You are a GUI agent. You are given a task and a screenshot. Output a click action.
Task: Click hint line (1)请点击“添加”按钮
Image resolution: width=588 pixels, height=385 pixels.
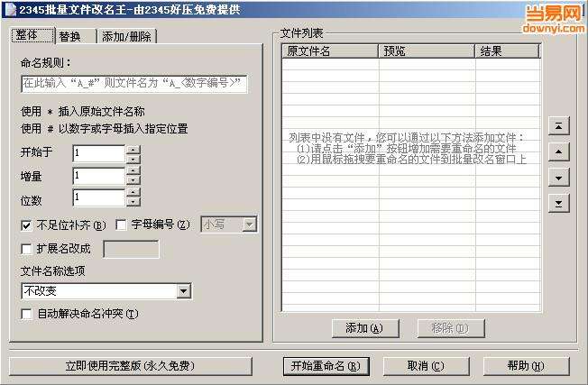coord(407,149)
